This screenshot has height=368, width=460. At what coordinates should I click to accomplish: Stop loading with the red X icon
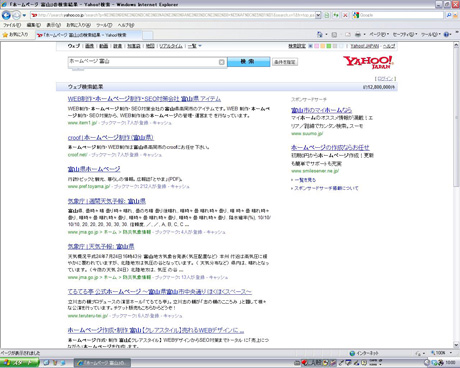click(345, 15)
